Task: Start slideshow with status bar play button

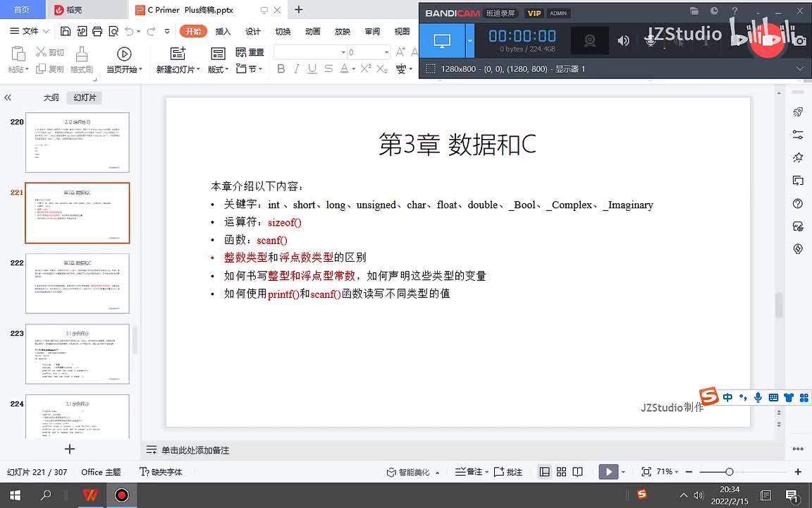Action: click(x=608, y=472)
